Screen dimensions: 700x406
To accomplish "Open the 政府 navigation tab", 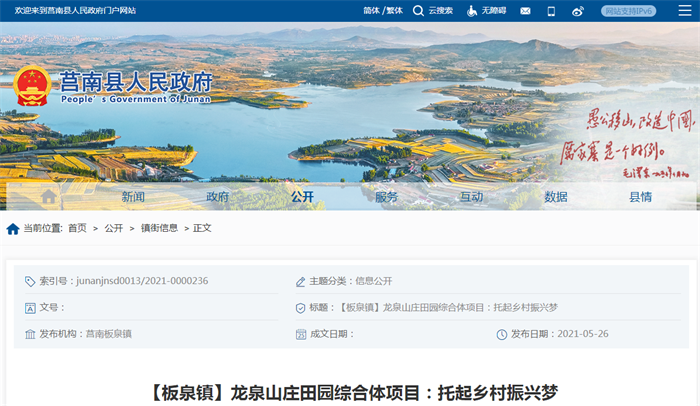I will point(217,197).
